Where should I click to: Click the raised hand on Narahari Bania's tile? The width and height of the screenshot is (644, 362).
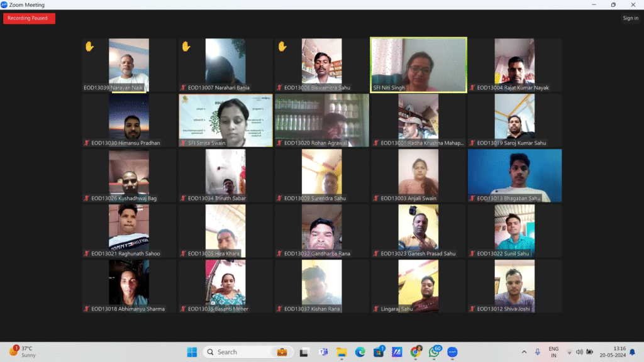[186, 47]
